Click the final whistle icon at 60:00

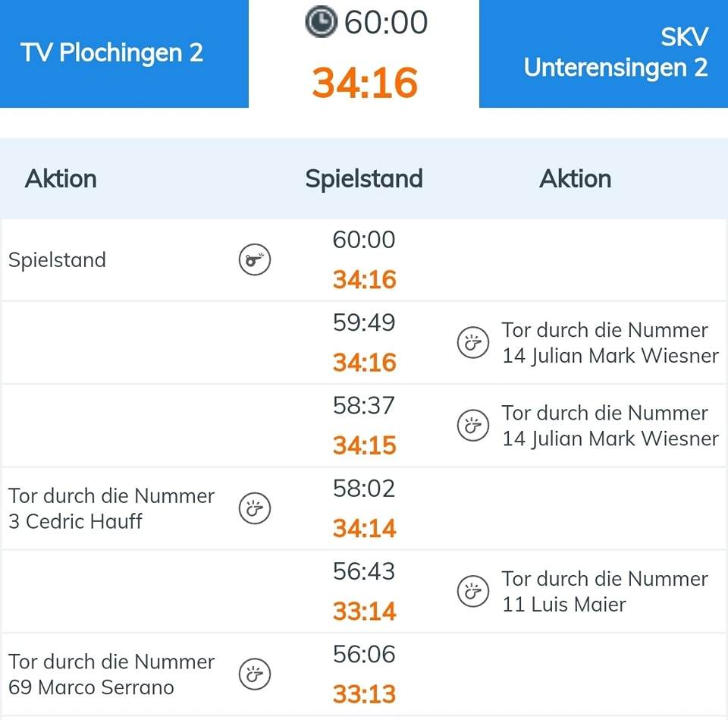pos(254,260)
